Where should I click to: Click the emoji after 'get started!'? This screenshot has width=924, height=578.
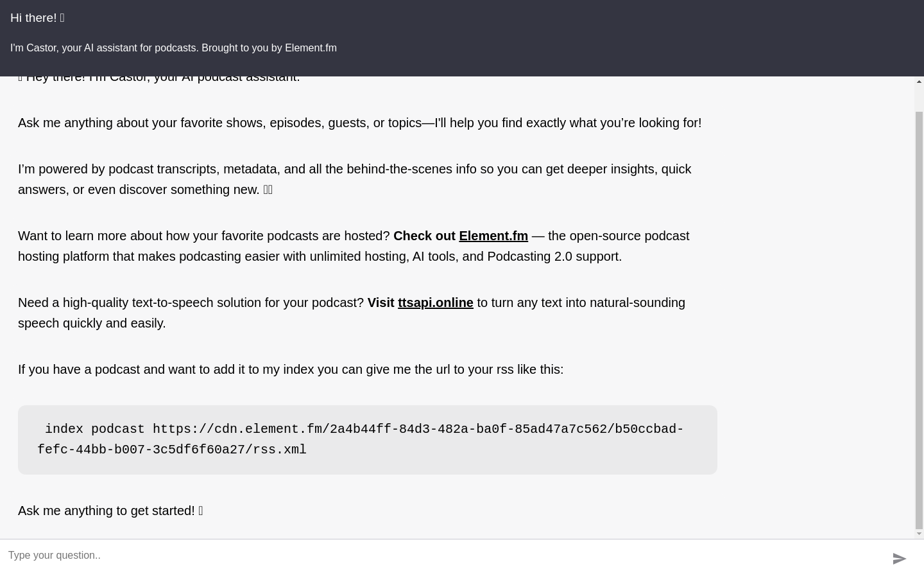pos(201,511)
